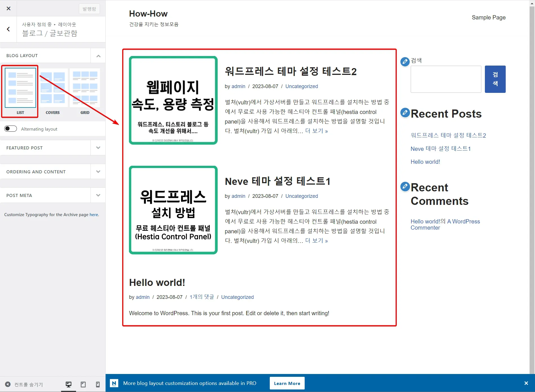Open the Hello world! recent comment link
Screen dimensions: 535x392
tap(425, 221)
